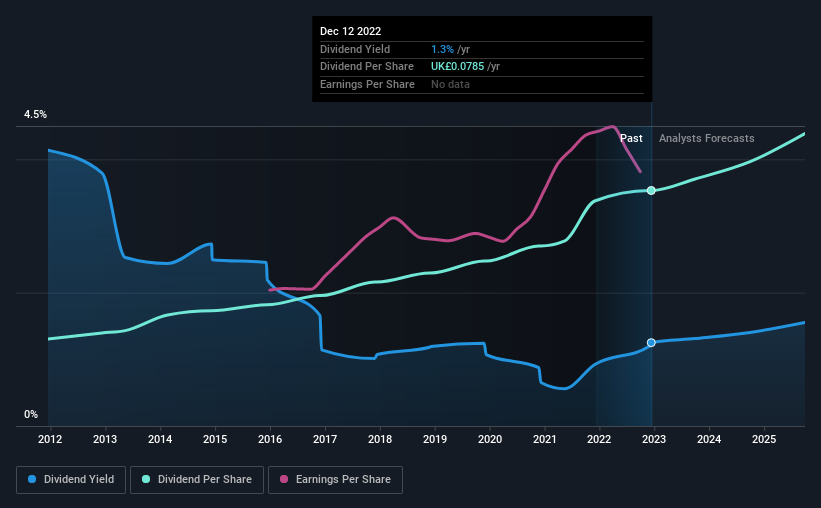The image size is (821, 508).
Task: Click the pink Earnings Per Share legend dot
Action: point(284,479)
